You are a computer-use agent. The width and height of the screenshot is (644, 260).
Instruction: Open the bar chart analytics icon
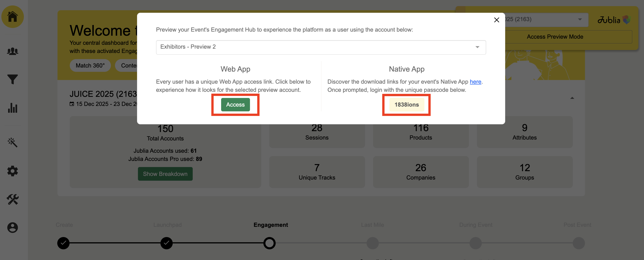pos(12,108)
